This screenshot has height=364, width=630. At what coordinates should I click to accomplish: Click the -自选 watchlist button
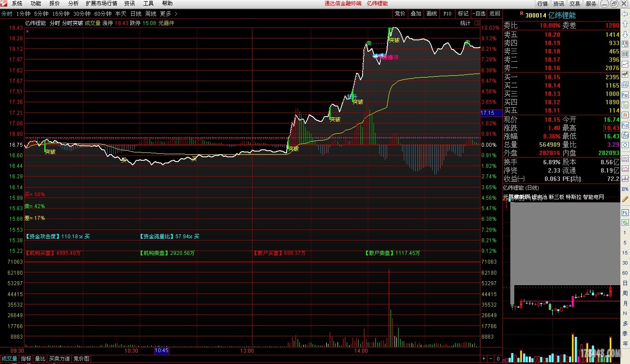[x=479, y=14]
